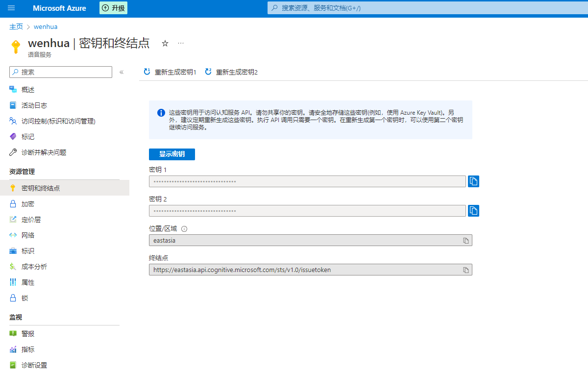Click the Microsoft Azure home title
This screenshot has height=374, width=588.
tap(59, 8)
